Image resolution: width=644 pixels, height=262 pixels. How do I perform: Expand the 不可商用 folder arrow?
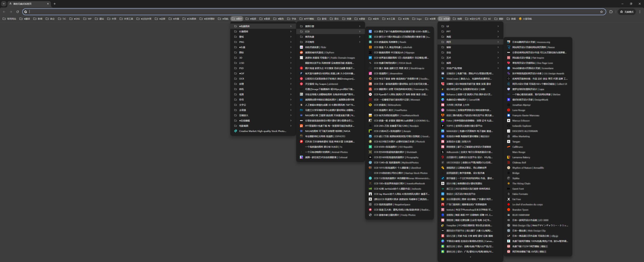[x=360, y=42]
